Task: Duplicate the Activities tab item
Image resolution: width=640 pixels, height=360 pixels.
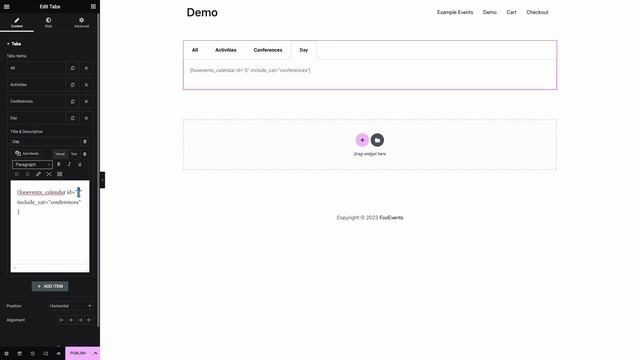Action: coord(73,85)
